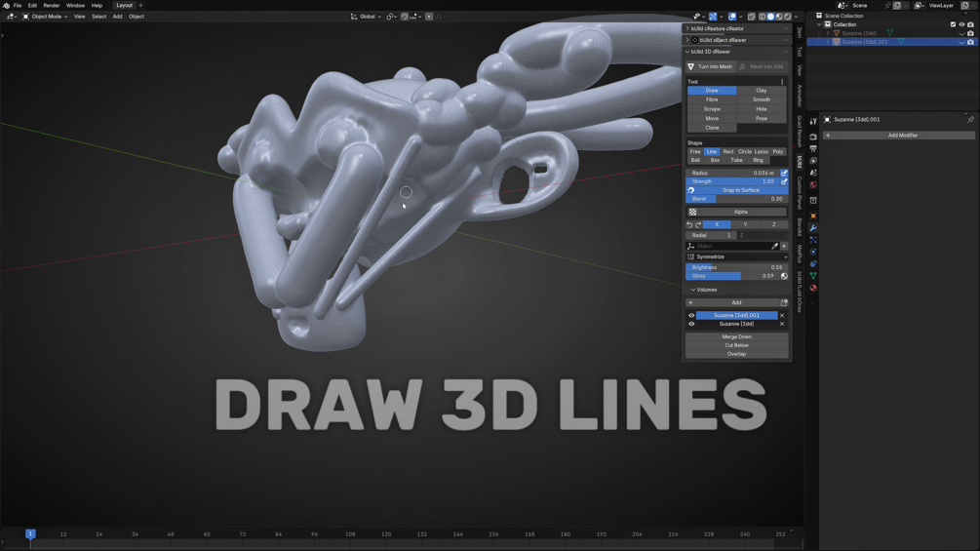Open Global transform orientation dropdown
Viewport: 980px width, 551px height.
click(x=367, y=17)
